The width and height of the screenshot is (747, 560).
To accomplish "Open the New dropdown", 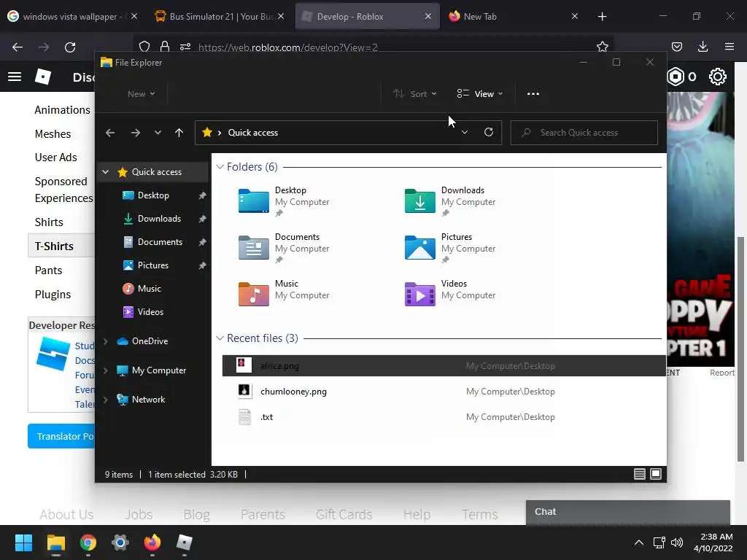I will click(141, 94).
